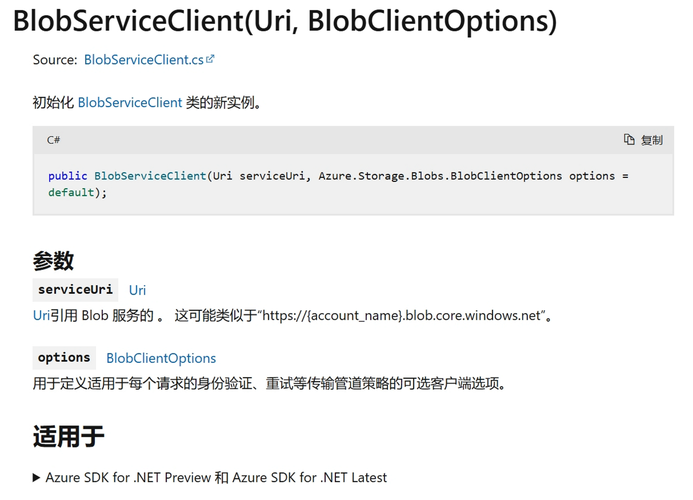Click Azure.Storage.Blobs.BlobClientOptions in the code snippet
693x500 pixels.
coord(440,176)
